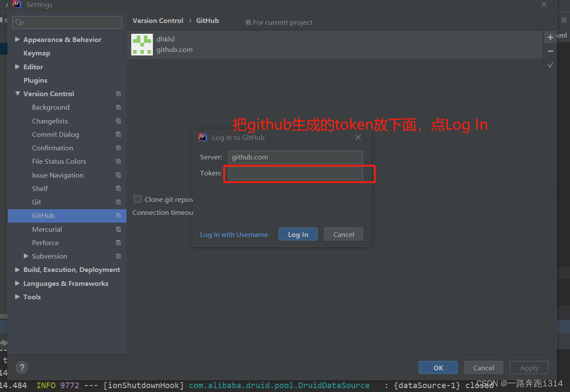Click the project-level icon beside Commit Dialog
This screenshot has width=570, height=392.
pos(118,135)
